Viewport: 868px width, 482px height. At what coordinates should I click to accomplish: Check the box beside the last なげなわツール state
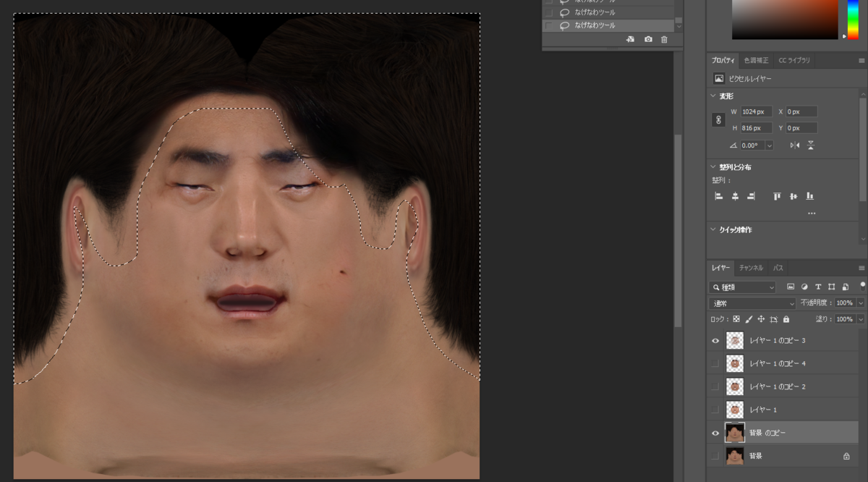click(549, 25)
